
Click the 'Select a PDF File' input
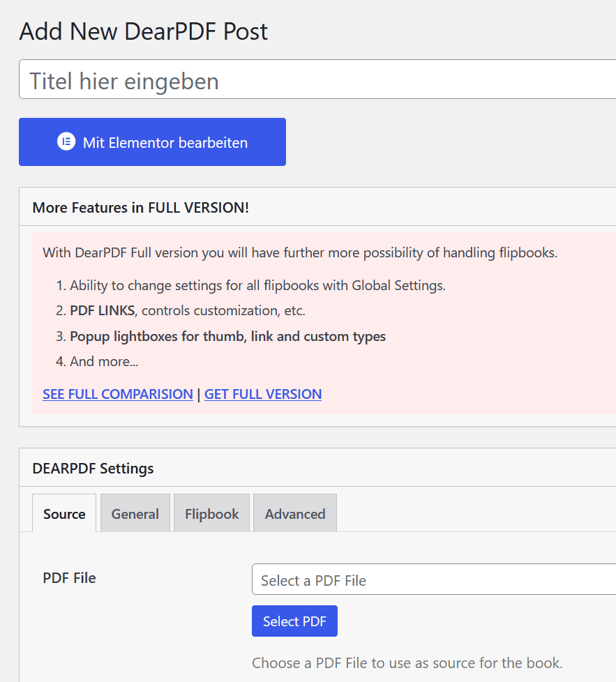coord(434,579)
